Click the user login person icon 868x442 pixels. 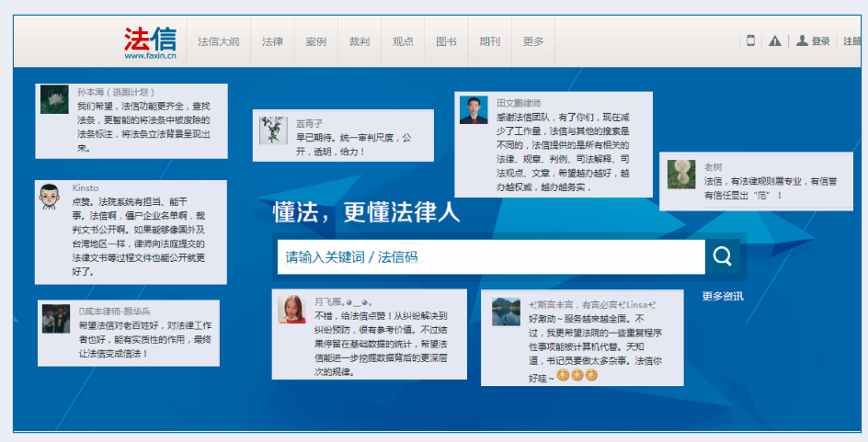click(802, 40)
